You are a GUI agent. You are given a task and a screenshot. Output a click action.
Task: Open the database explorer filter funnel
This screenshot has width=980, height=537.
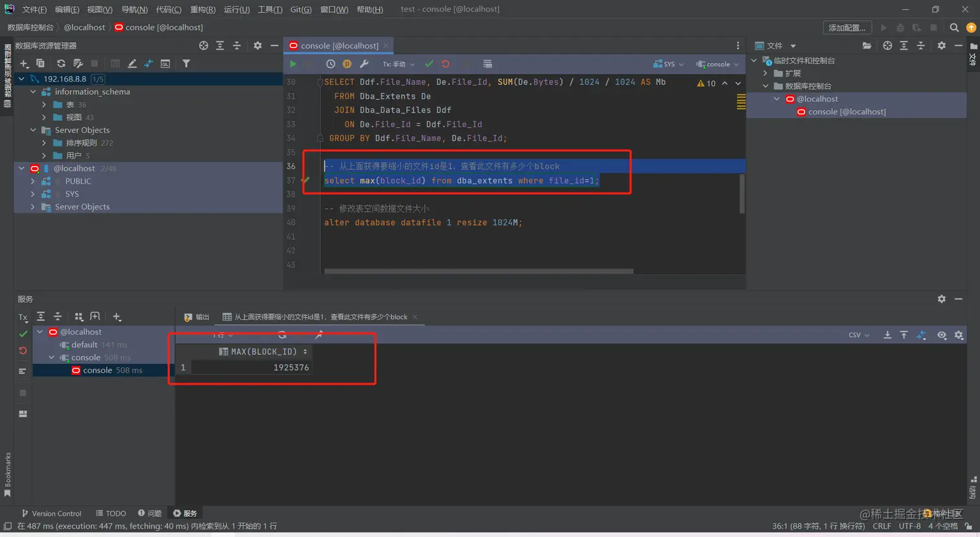[186, 64]
